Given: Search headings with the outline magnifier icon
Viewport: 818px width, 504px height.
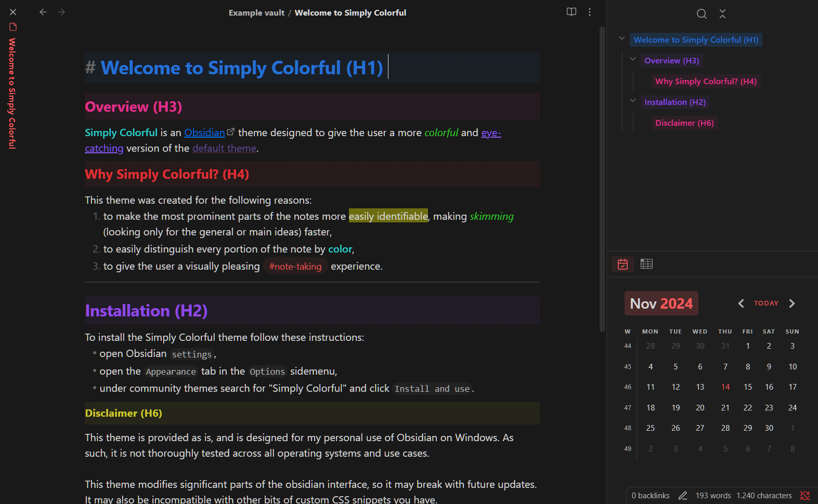Looking at the screenshot, I should [702, 14].
